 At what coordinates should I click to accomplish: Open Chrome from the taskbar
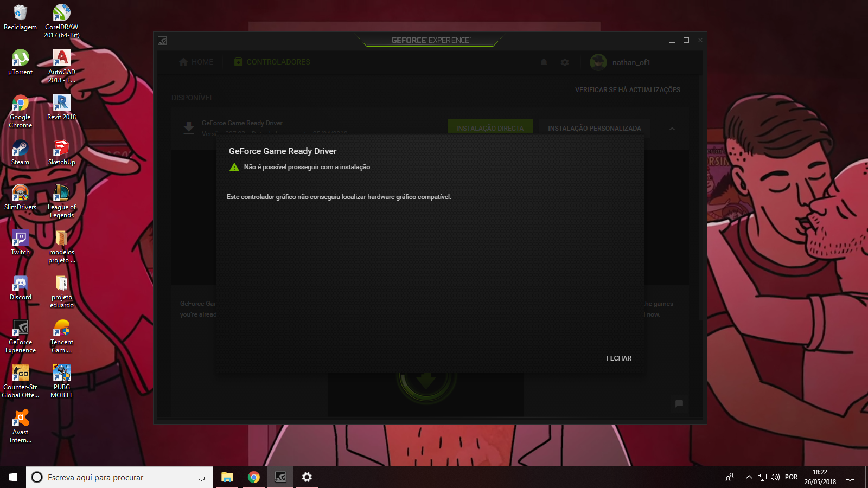(x=253, y=477)
